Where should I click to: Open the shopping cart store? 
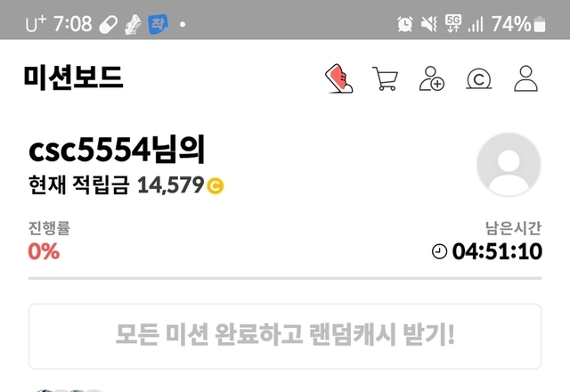[385, 78]
